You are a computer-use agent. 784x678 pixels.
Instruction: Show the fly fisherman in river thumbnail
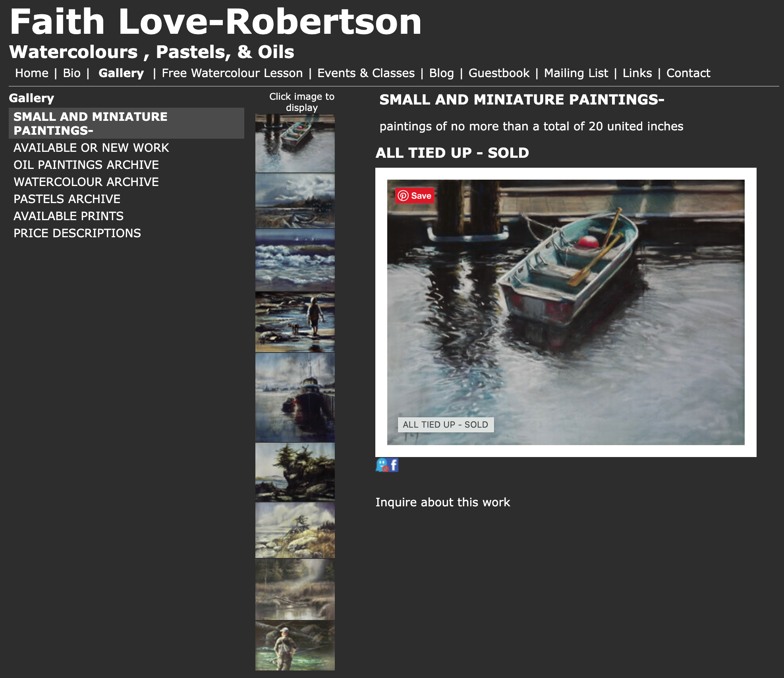295,645
